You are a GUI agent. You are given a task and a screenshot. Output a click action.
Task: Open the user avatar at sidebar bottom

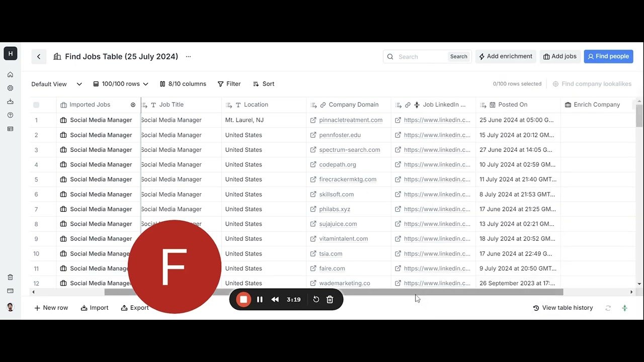(x=10, y=307)
